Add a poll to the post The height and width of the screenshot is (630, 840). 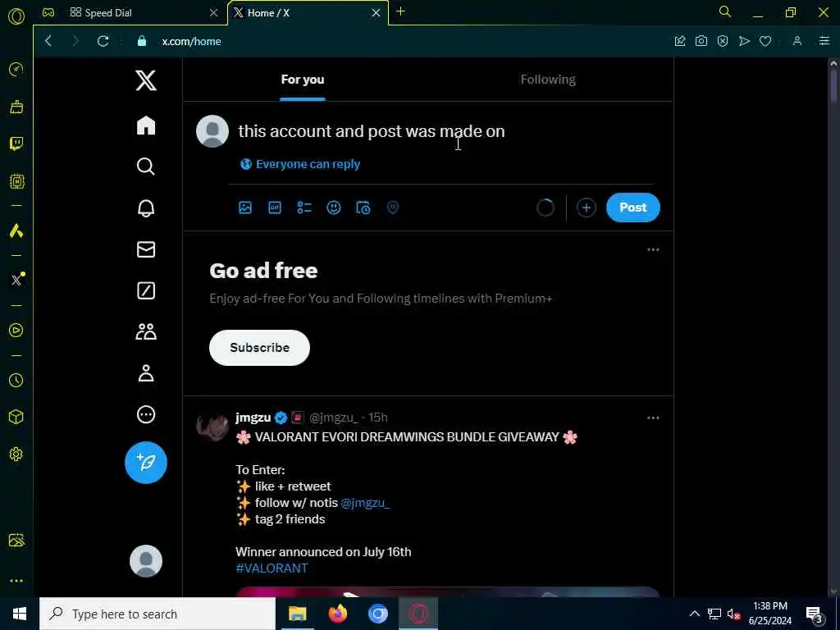coord(304,208)
